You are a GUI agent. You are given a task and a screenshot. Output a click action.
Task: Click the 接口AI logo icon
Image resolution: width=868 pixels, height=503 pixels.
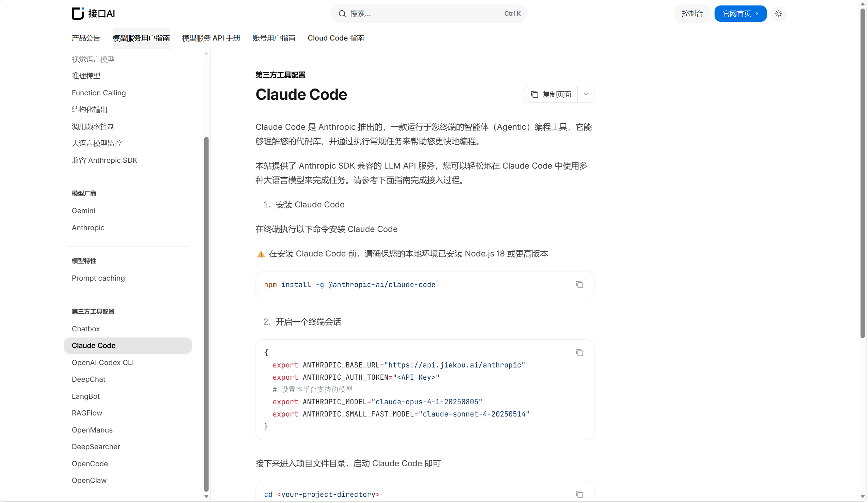[x=78, y=13]
